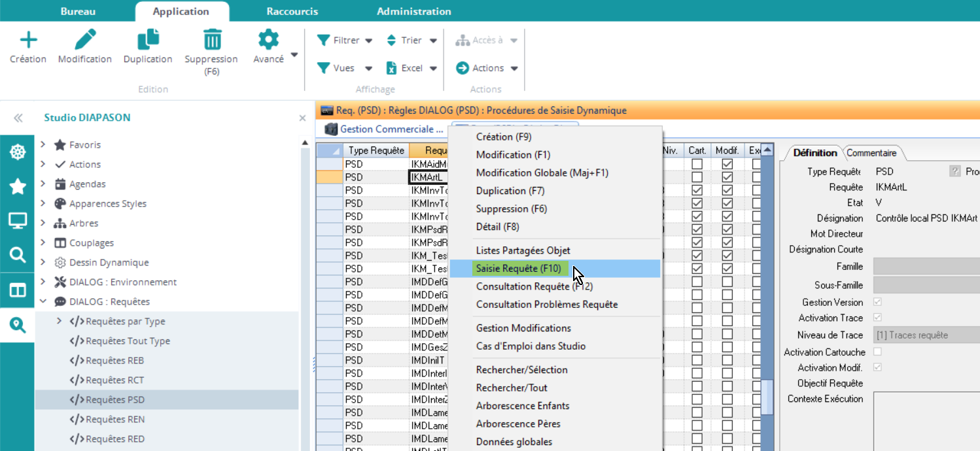The width and height of the screenshot is (980, 451).
Task: Click the Niveau de Trace combo field
Action: 926,335
